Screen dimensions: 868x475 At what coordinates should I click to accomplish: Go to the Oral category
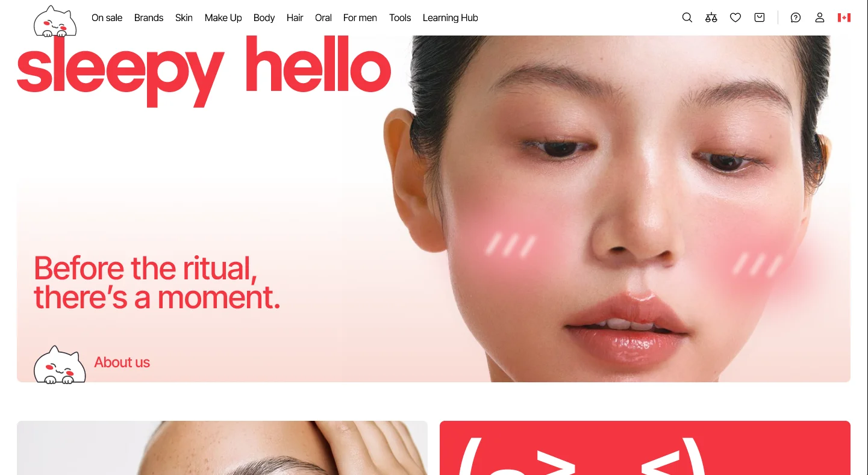323,18
